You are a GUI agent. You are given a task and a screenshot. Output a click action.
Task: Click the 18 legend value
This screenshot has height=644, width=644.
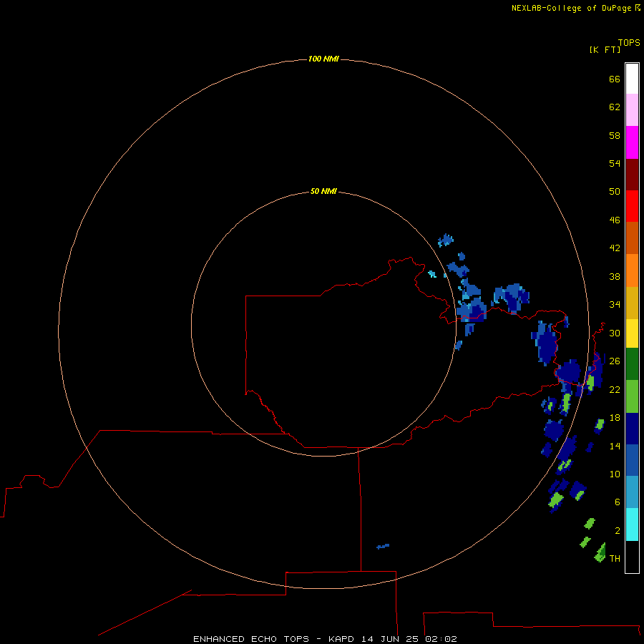pyautogui.click(x=615, y=418)
